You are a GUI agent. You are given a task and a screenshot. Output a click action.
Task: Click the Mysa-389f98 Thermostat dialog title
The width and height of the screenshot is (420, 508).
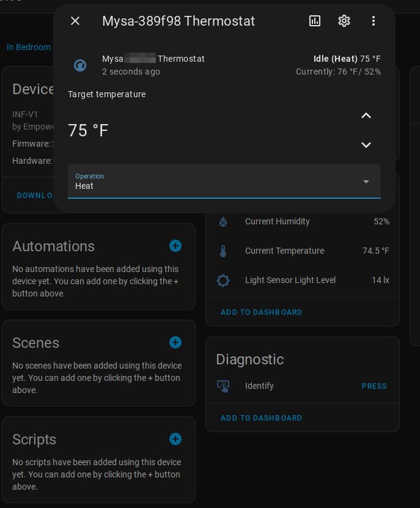pos(179,21)
